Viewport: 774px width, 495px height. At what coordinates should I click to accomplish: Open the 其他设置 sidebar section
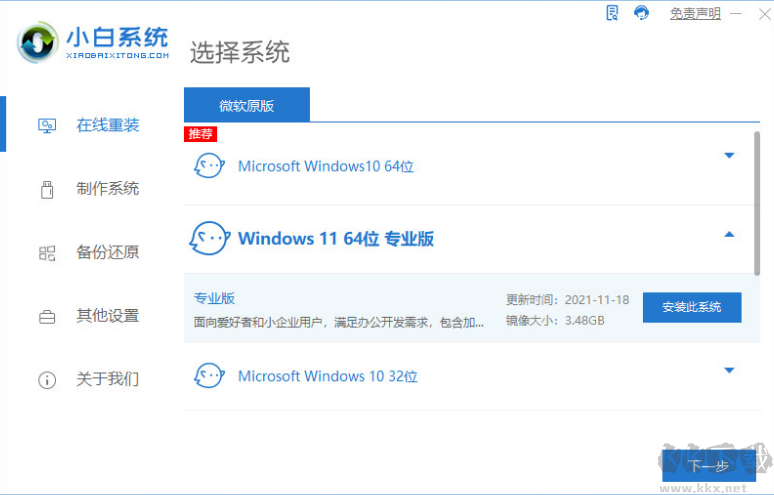click(107, 315)
